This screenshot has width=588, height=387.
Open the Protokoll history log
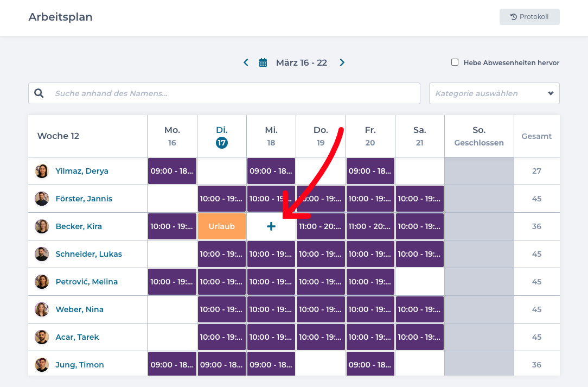(529, 17)
